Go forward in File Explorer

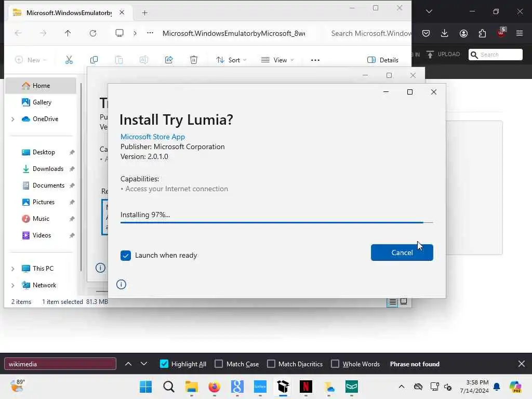coord(43,33)
